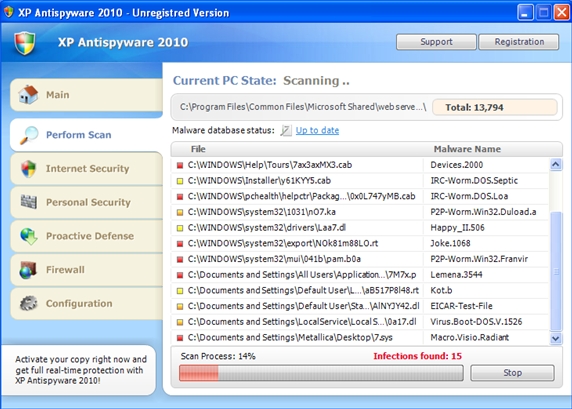Select the Happy_II.506 entry
Image resolution: width=572 pixels, height=409 pixels.
(457, 228)
